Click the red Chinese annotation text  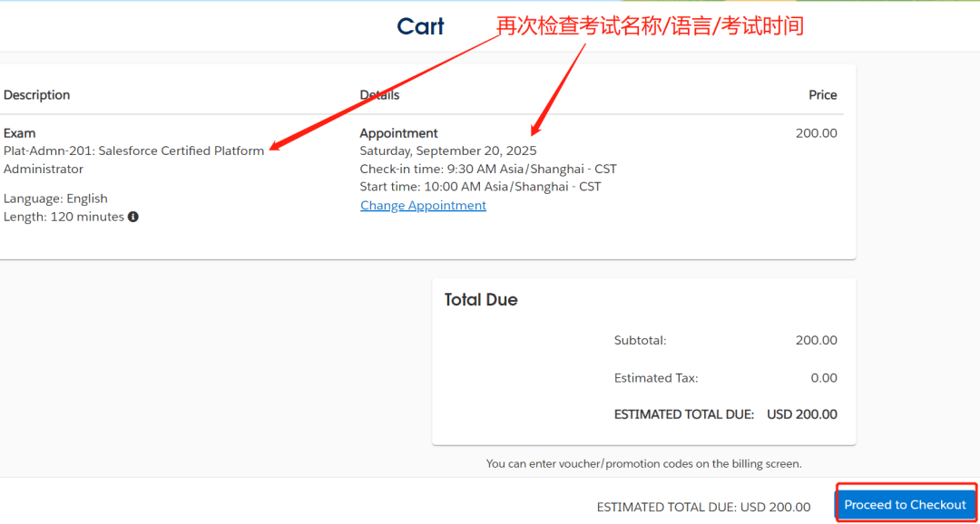click(x=650, y=25)
